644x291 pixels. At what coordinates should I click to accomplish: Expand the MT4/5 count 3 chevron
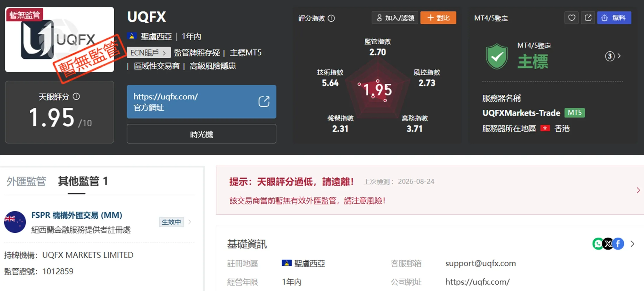[619, 56]
